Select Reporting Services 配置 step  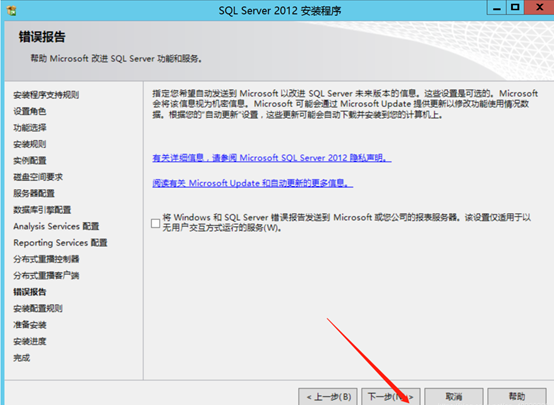tap(60, 243)
